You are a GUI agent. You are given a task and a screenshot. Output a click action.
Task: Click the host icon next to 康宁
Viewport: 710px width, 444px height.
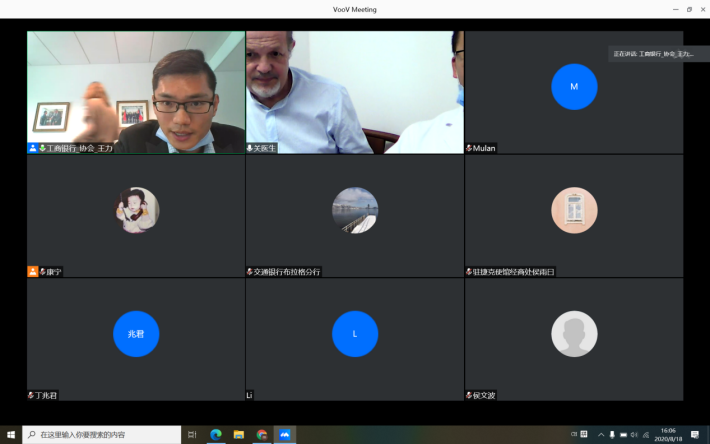click(x=33, y=272)
